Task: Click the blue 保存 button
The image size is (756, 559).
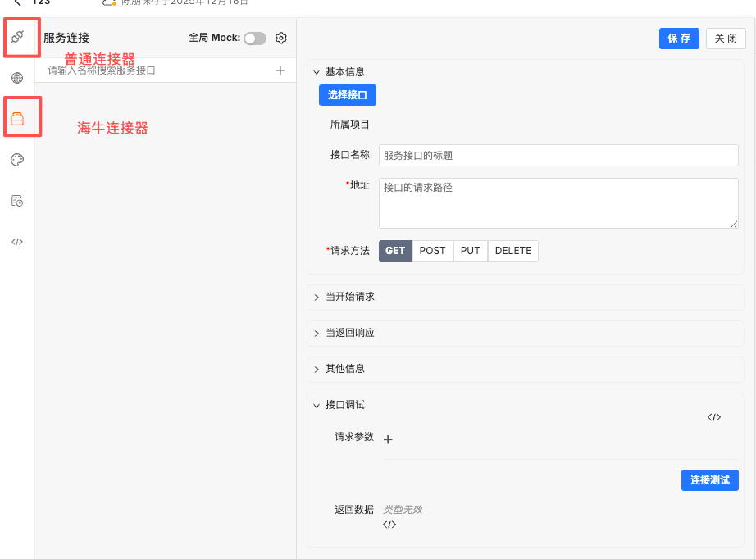Action: pyautogui.click(x=679, y=39)
